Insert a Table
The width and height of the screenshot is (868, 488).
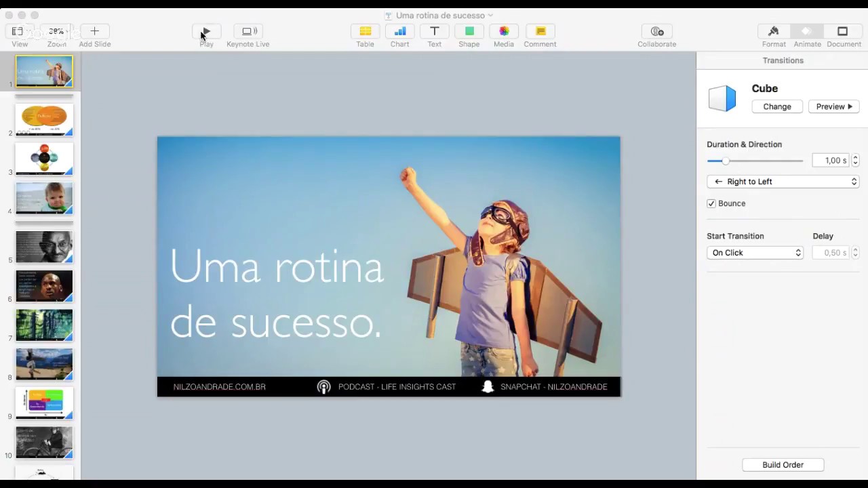click(x=366, y=31)
